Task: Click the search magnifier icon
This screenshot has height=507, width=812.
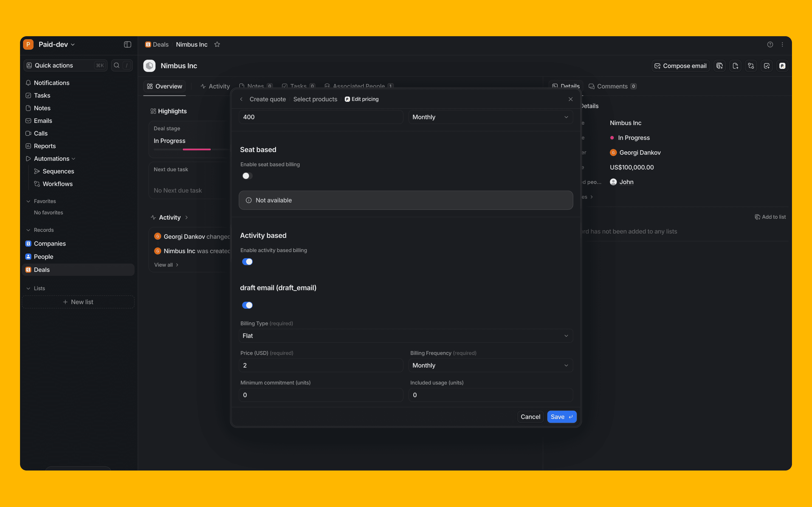Action: tap(116, 65)
